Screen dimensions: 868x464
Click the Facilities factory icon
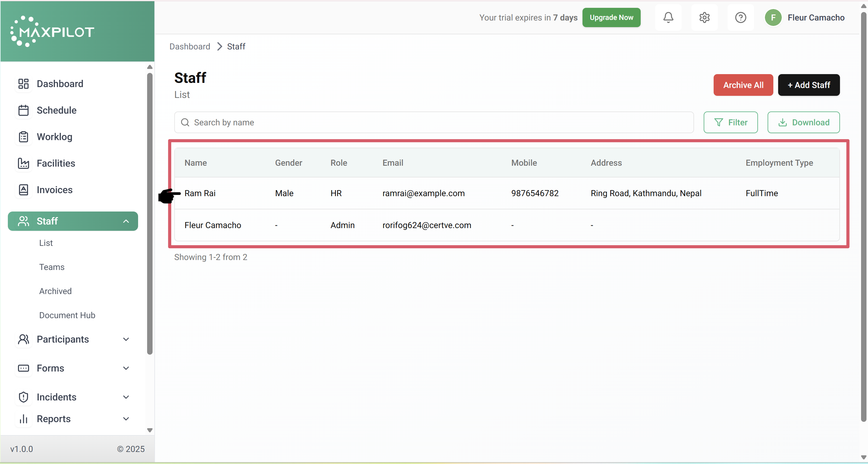[x=23, y=163]
